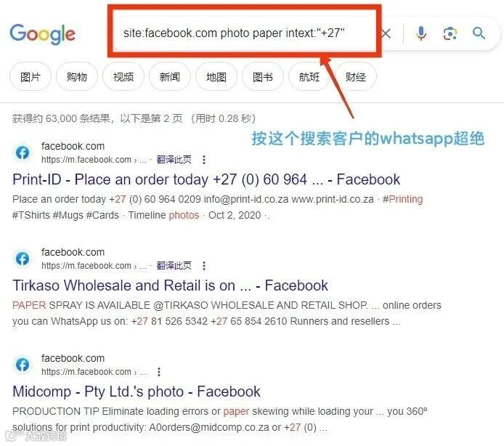Focus the search box with site:facebook.com query

244,33
